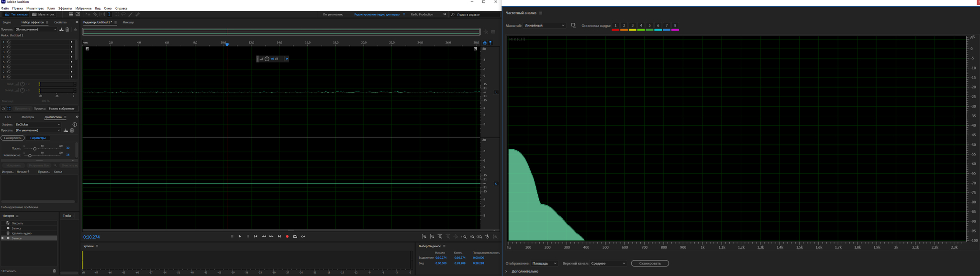Open the Эффекты menu
980x276 pixels.
point(65,8)
